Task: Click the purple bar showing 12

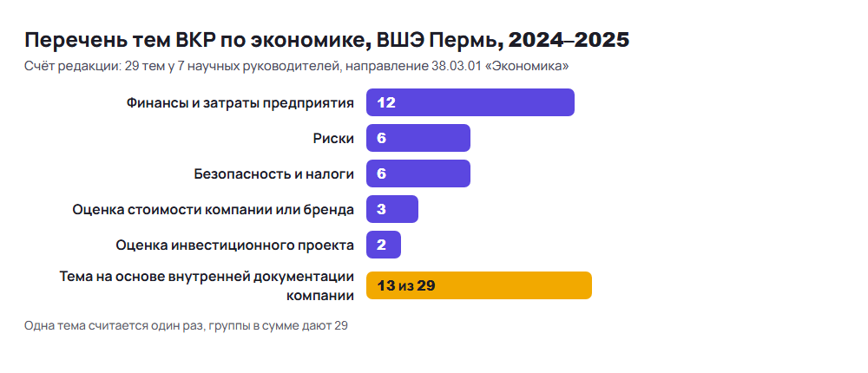Action: point(470,102)
